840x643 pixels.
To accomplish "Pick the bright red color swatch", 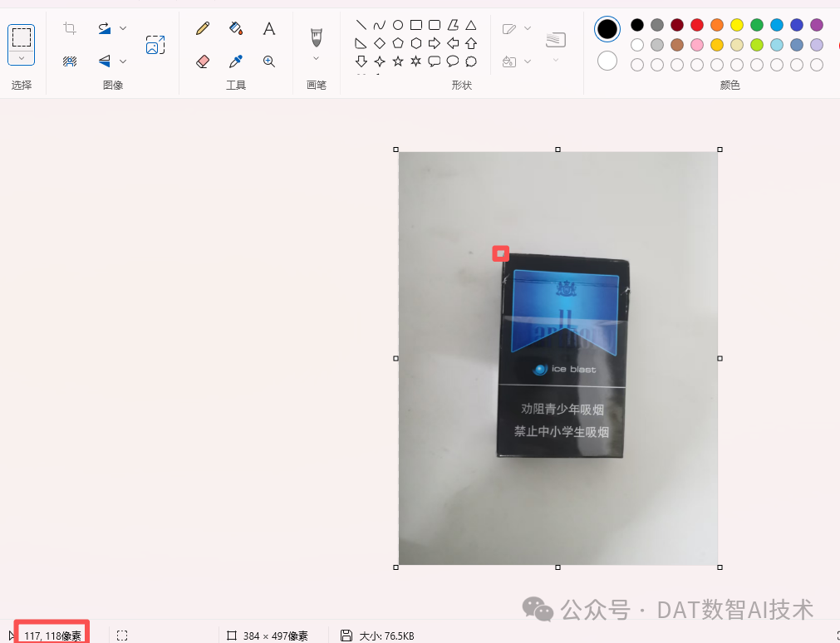I will [697, 25].
